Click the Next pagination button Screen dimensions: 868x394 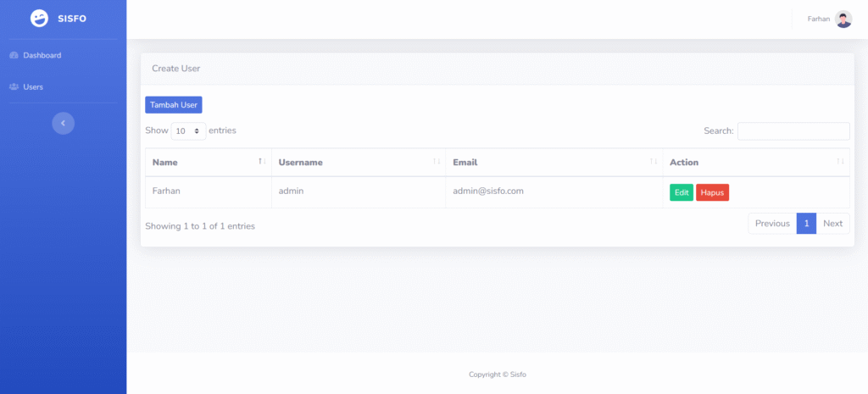[832, 224]
